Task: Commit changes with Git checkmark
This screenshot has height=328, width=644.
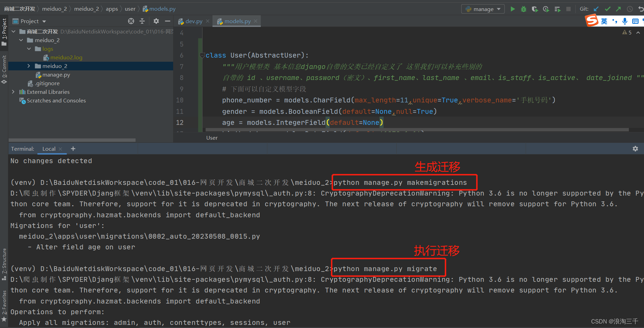Action: 607,9
